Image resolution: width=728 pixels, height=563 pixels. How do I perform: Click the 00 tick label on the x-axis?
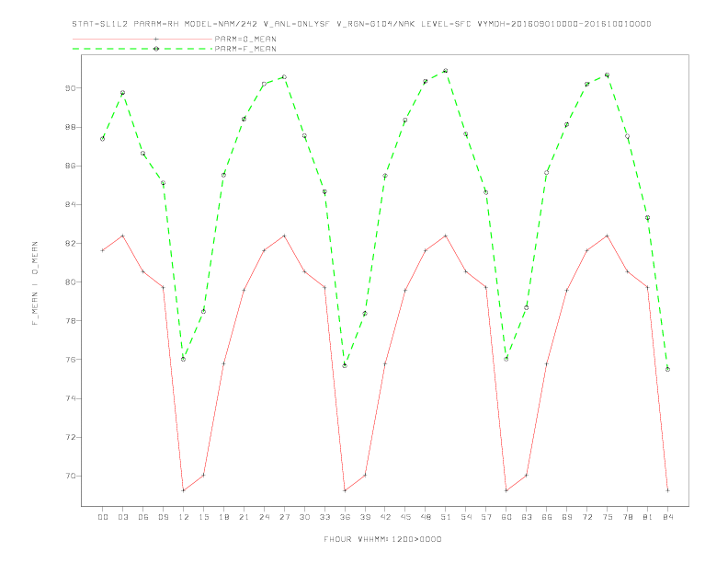103,517
